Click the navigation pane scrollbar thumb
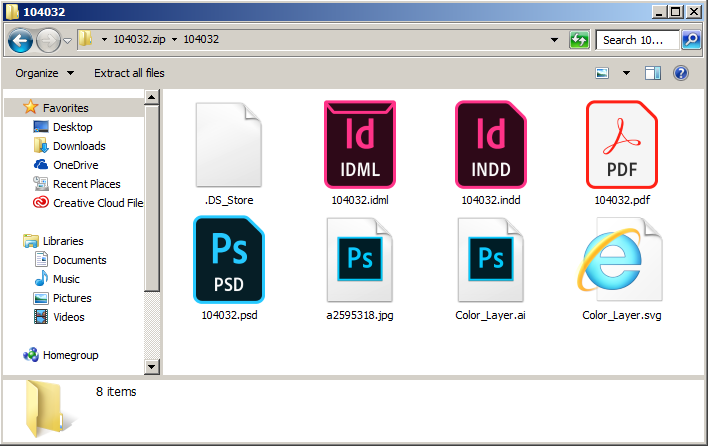708x446 pixels. (x=151, y=199)
